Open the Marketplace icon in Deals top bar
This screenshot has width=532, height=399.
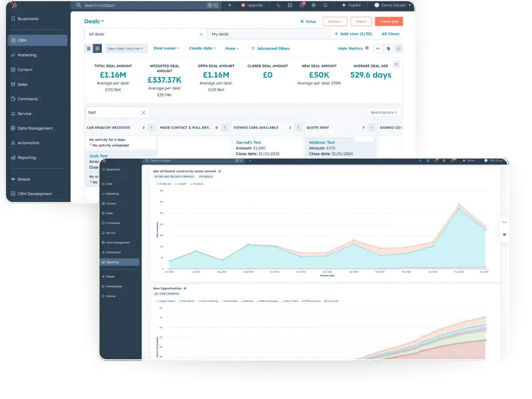click(x=290, y=5)
